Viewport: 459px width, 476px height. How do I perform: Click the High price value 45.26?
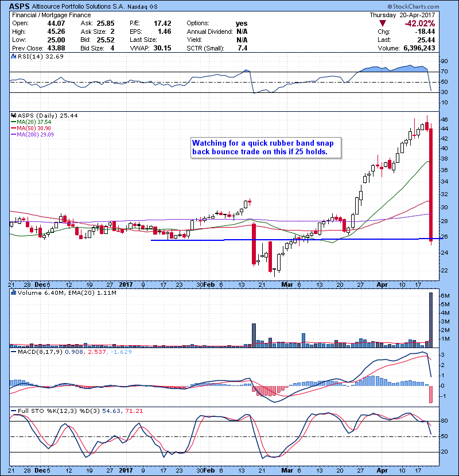56,32
